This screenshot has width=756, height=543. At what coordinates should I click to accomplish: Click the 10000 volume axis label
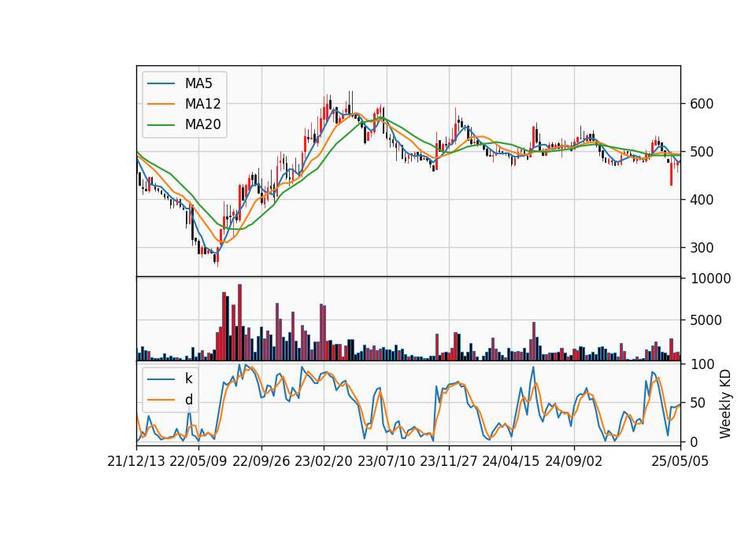710,279
